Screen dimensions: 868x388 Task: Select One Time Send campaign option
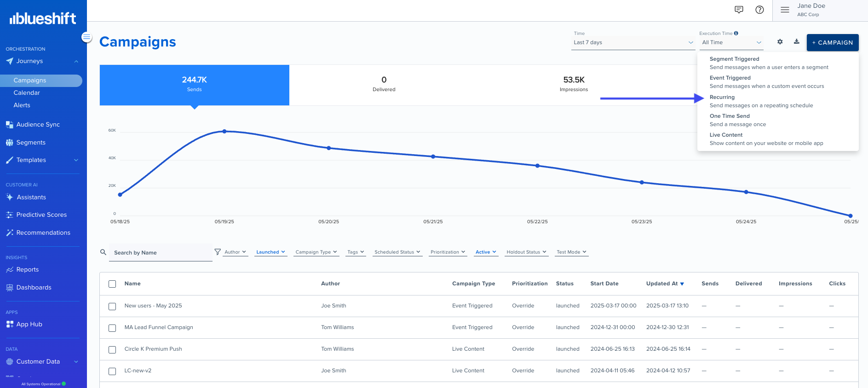point(778,120)
